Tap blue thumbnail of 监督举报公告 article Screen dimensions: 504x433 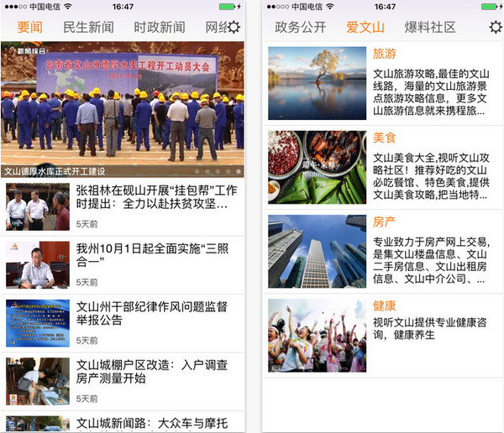coord(38,323)
